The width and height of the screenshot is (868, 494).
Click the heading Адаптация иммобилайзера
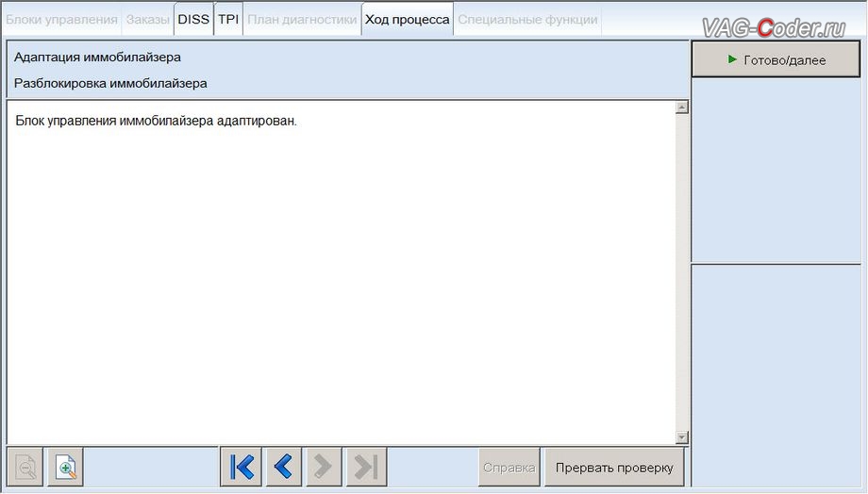coord(97,57)
